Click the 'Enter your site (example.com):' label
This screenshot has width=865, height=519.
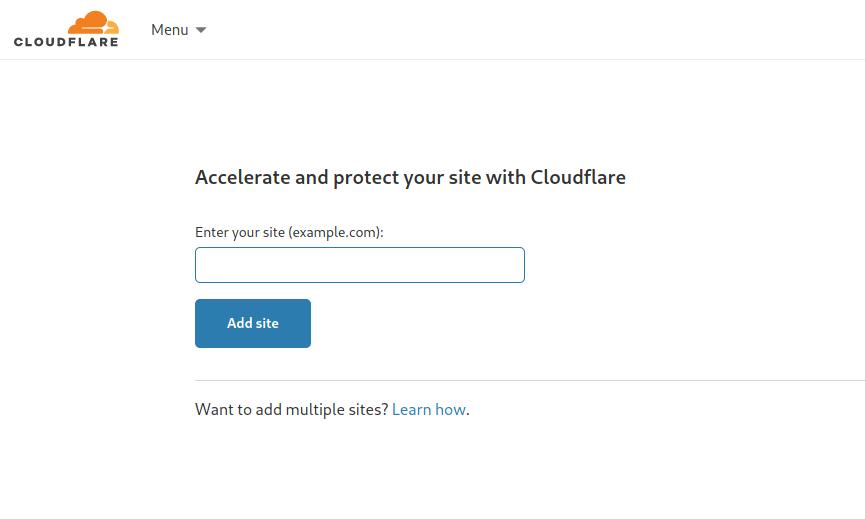click(289, 232)
